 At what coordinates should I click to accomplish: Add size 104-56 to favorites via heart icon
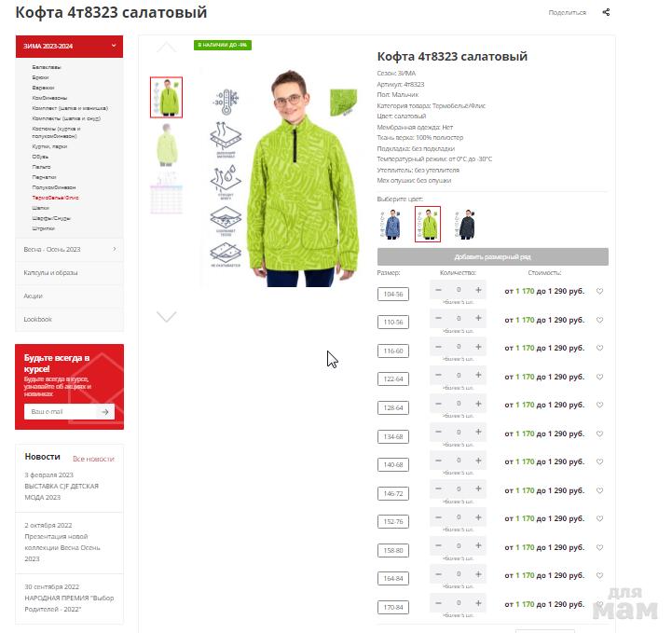tap(599, 292)
